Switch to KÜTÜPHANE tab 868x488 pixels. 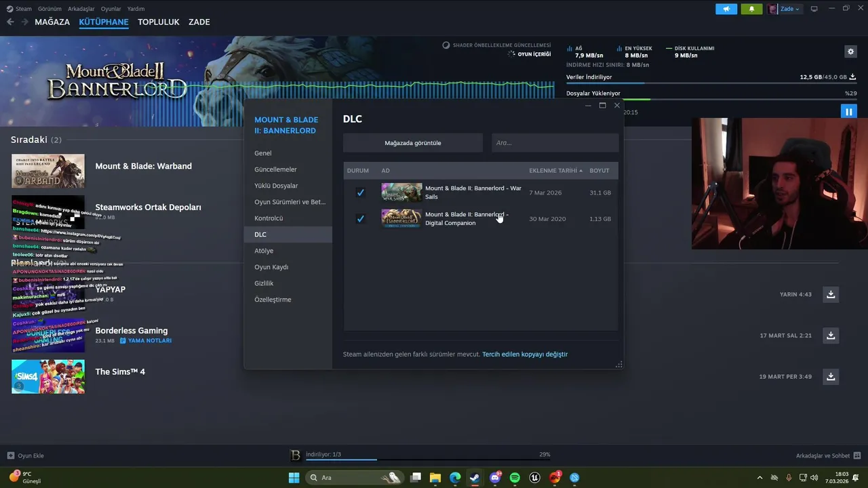104,22
